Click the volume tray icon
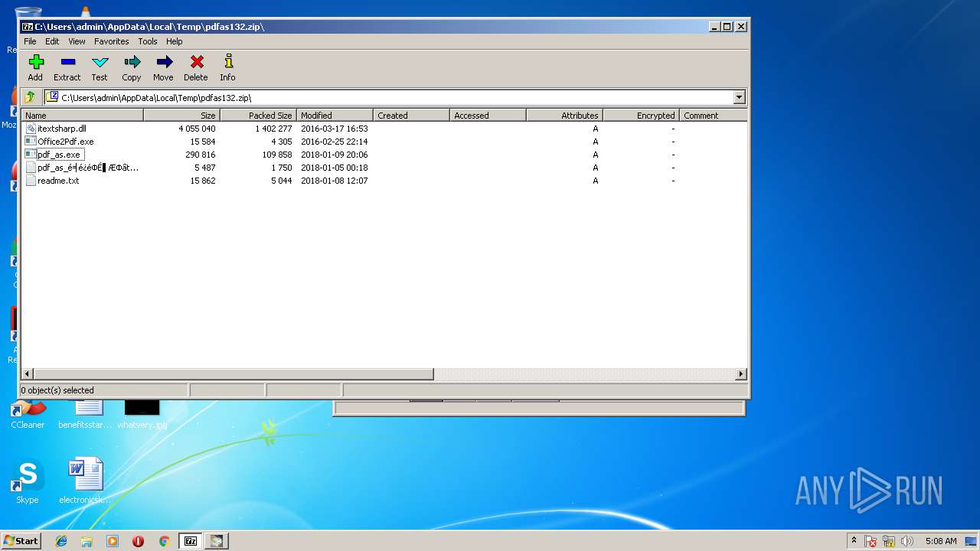Image resolution: width=980 pixels, height=551 pixels. (x=907, y=541)
